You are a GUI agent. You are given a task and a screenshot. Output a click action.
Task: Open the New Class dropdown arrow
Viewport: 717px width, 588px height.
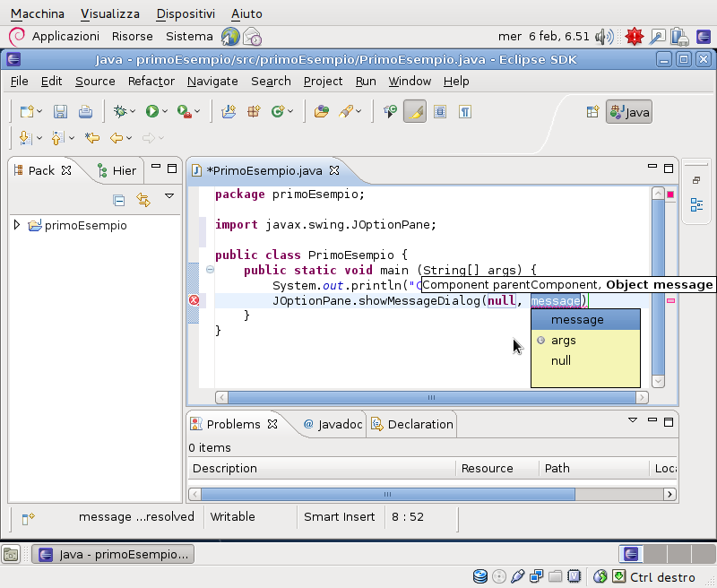point(290,111)
